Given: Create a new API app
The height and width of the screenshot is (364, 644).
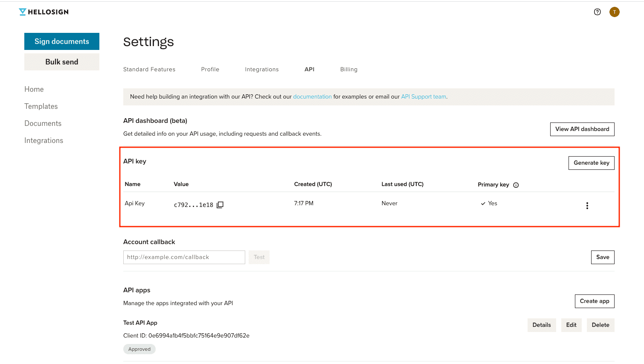Looking at the screenshot, I should point(595,301).
